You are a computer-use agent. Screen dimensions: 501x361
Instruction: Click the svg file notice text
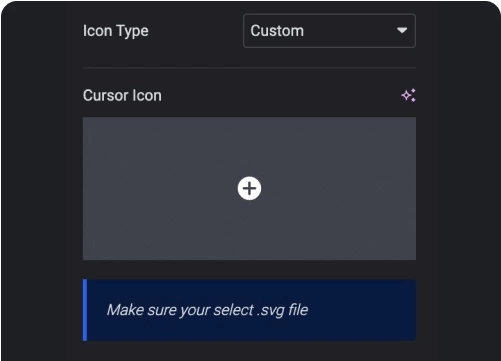pos(207,310)
